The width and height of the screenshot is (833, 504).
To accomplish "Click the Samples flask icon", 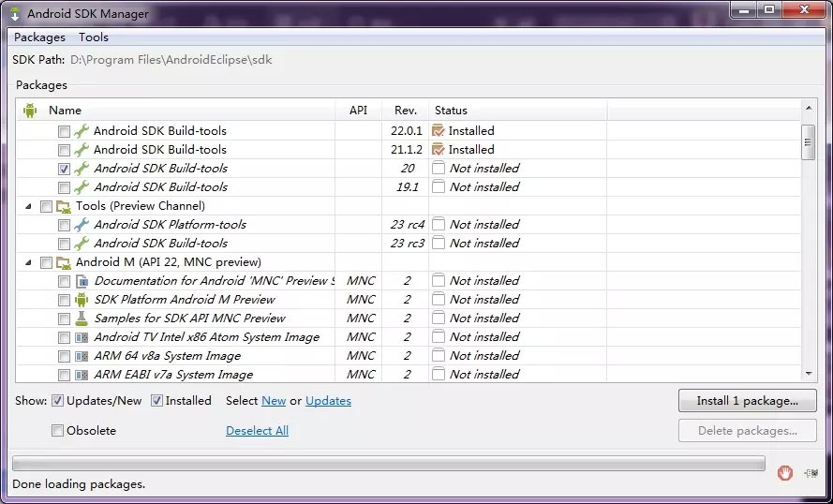I will tap(82, 319).
